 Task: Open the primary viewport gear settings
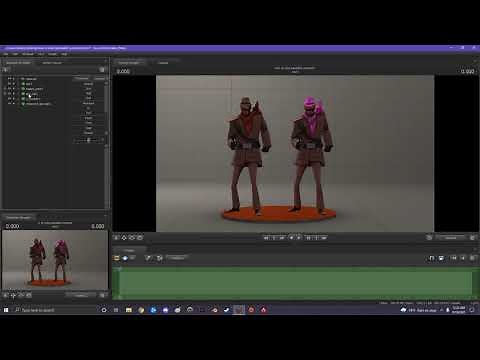(472, 238)
